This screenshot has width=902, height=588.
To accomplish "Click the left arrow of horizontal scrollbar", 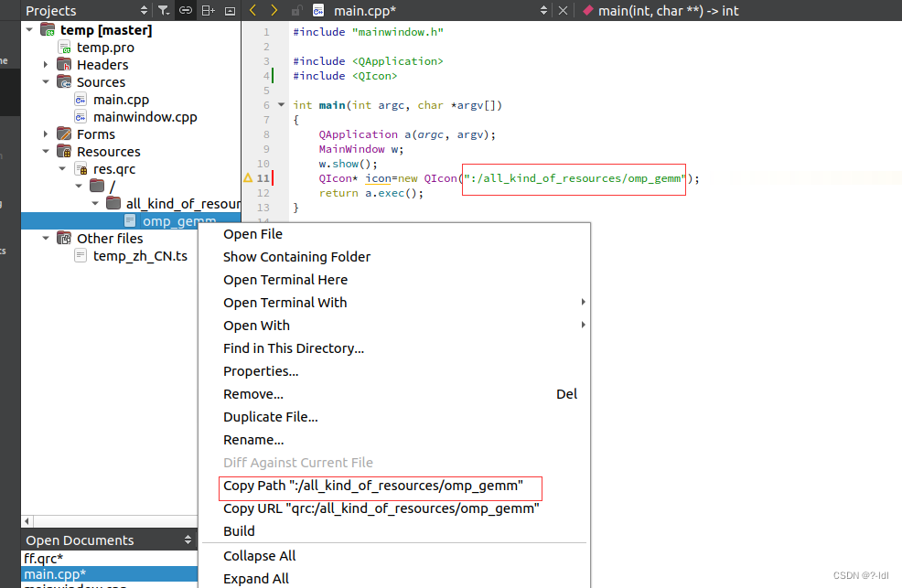I will [27, 521].
